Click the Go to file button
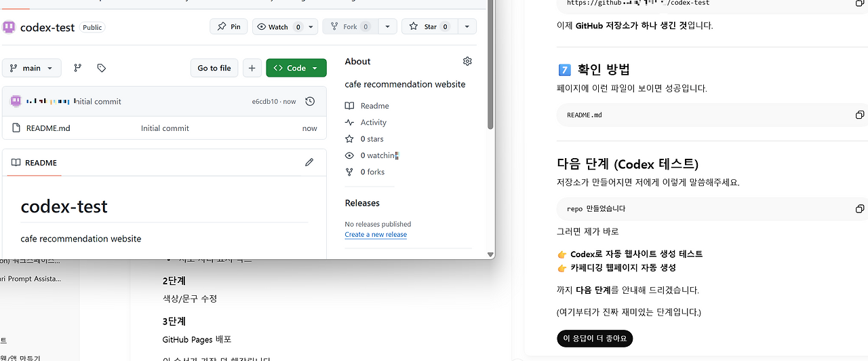Image resolution: width=868 pixels, height=361 pixels. (x=214, y=68)
